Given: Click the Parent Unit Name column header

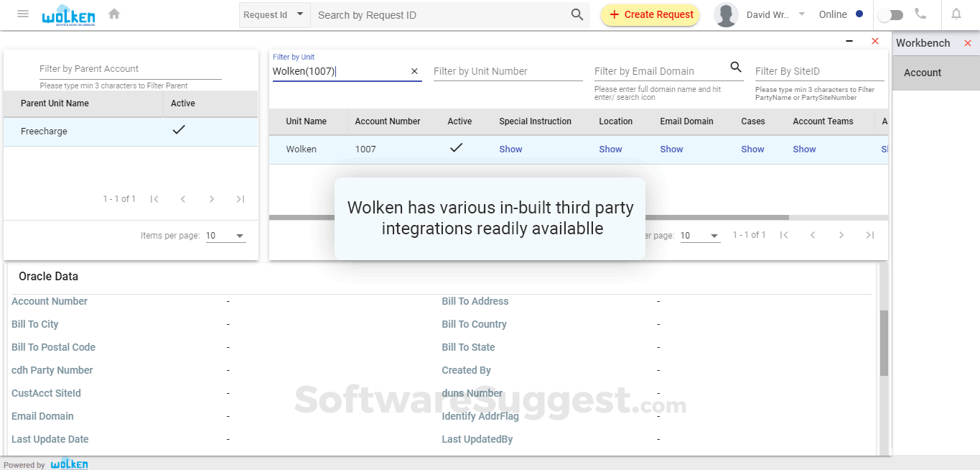Looking at the screenshot, I should [x=55, y=103].
